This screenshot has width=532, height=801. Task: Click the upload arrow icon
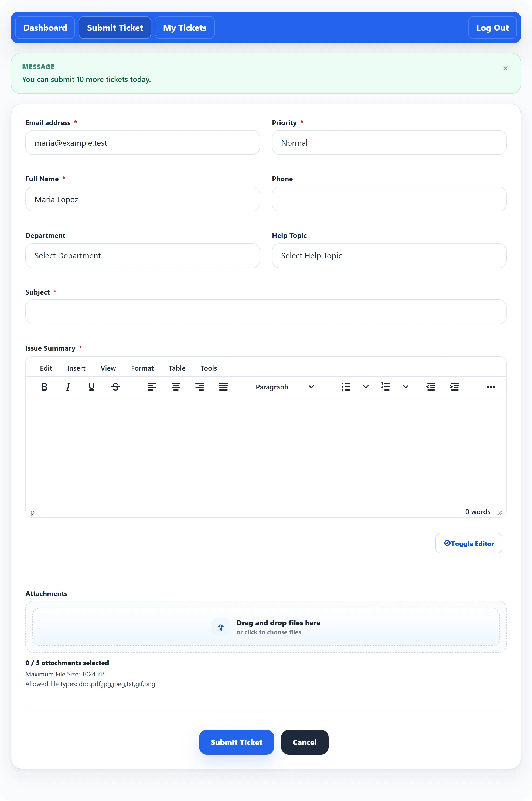221,627
